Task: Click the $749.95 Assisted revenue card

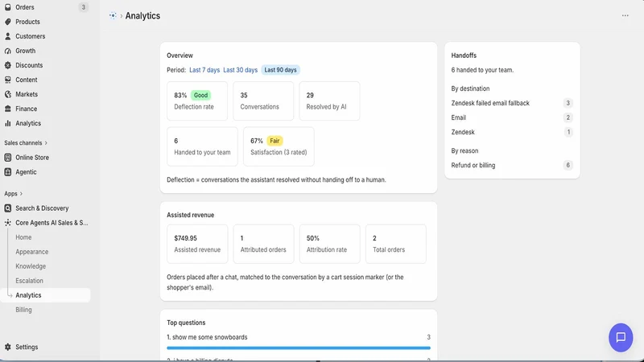Action: coord(197,244)
